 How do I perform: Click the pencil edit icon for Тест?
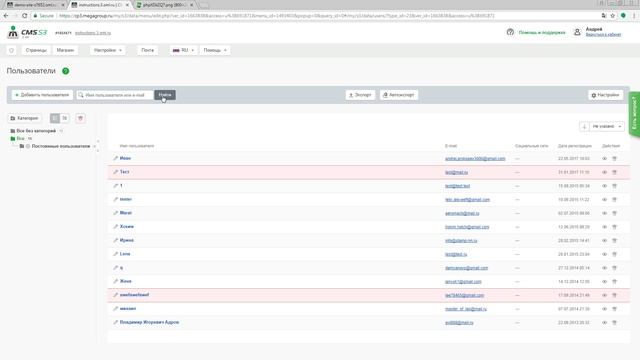click(x=116, y=172)
